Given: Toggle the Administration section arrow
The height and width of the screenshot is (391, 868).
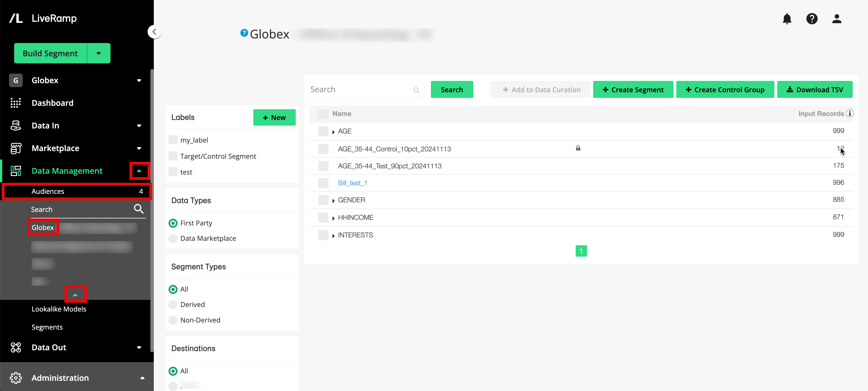Looking at the screenshot, I should (142, 378).
